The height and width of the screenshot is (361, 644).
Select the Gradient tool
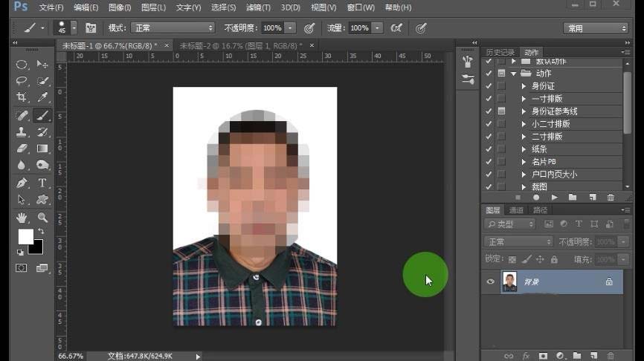pyautogui.click(x=42, y=148)
